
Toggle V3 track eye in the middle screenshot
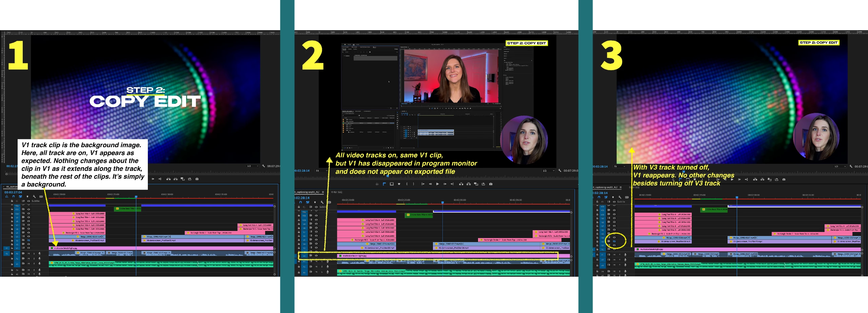tap(316, 248)
